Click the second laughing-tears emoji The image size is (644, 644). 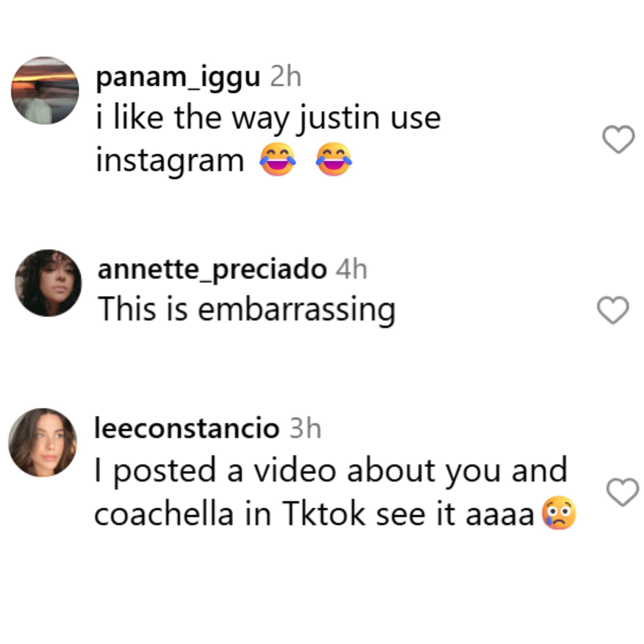click(334, 159)
